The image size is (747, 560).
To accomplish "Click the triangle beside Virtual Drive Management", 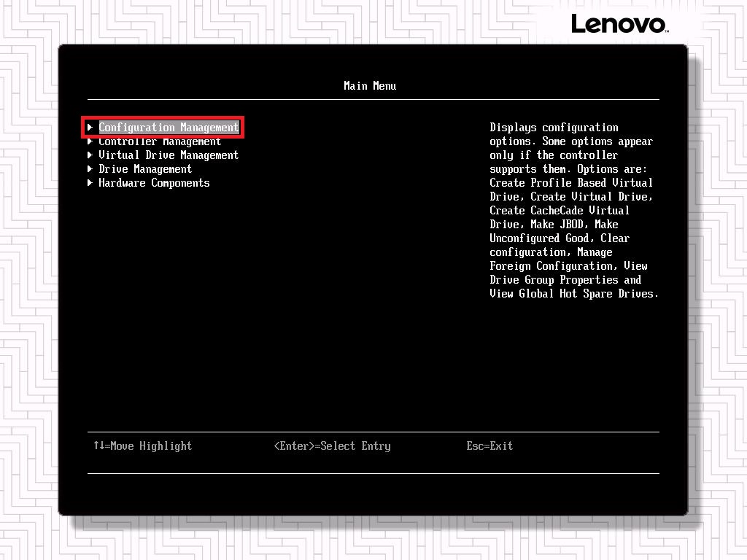I will tap(90, 155).
